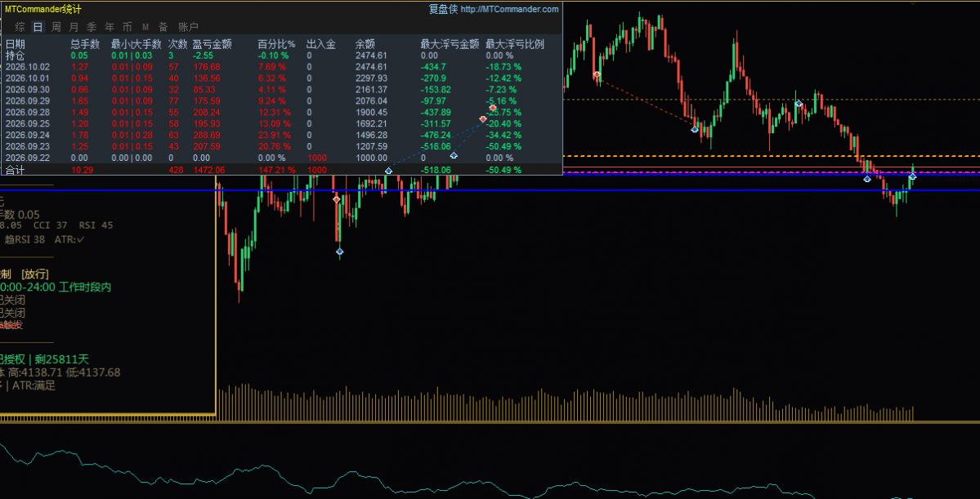Click the blue trade marker on the tan dotted line
The image size is (980, 499).
click(x=799, y=103)
